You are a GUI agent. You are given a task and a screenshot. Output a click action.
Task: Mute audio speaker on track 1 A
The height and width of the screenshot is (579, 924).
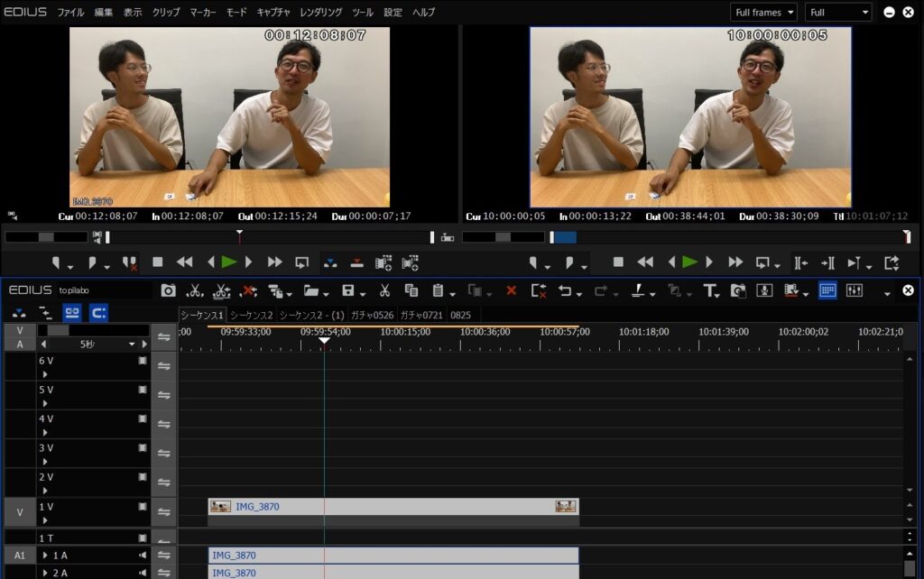(142, 556)
